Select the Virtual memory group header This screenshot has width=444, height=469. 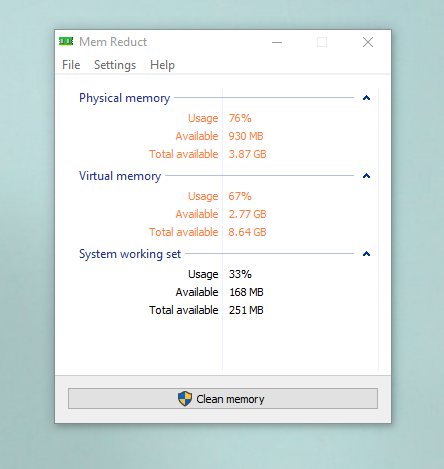point(120,176)
